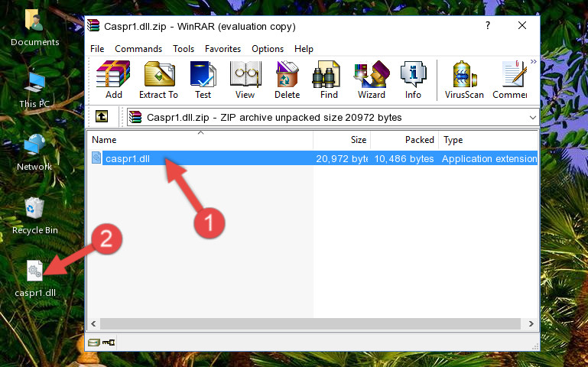This screenshot has height=367, width=588.
Task: Open the Favorites menu
Action: pyautogui.click(x=223, y=49)
